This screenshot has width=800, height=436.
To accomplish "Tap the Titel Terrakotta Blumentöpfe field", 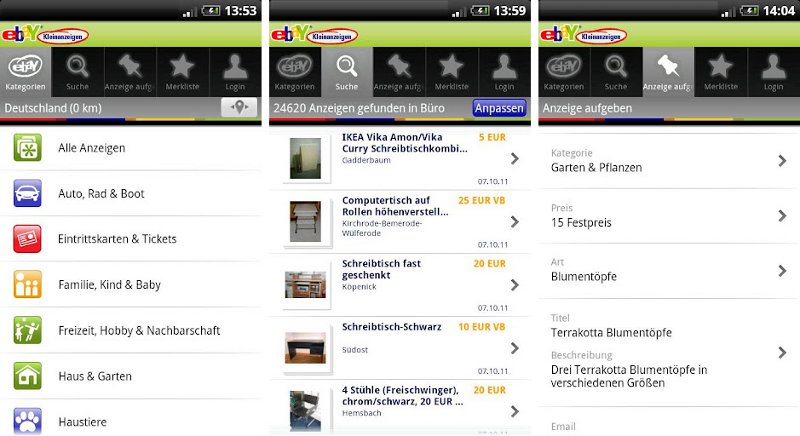I will coord(611,326).
